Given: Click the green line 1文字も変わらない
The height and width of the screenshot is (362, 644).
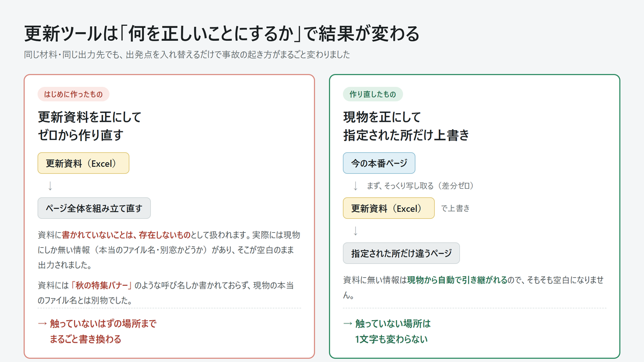Looking at the screenshot, I should (391, 339).
